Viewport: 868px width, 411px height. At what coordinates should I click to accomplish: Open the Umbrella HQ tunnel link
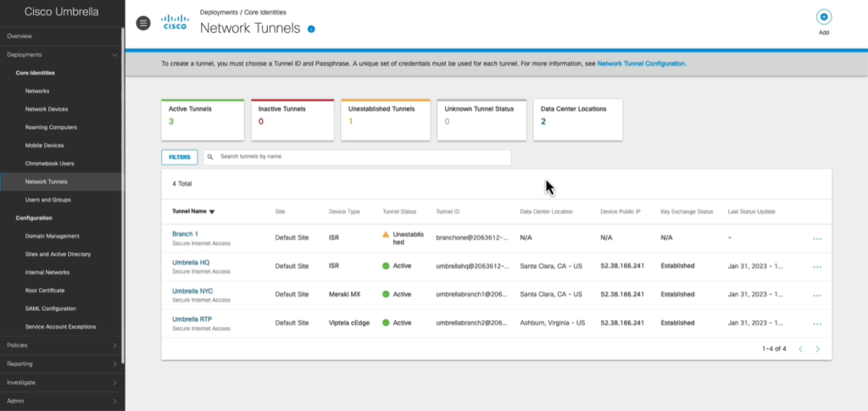click(191, 262)
